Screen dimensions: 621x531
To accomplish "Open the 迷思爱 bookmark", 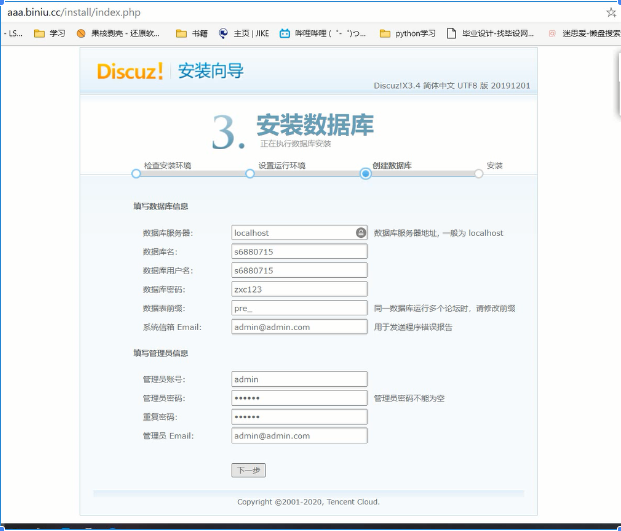I will [585, 34].
